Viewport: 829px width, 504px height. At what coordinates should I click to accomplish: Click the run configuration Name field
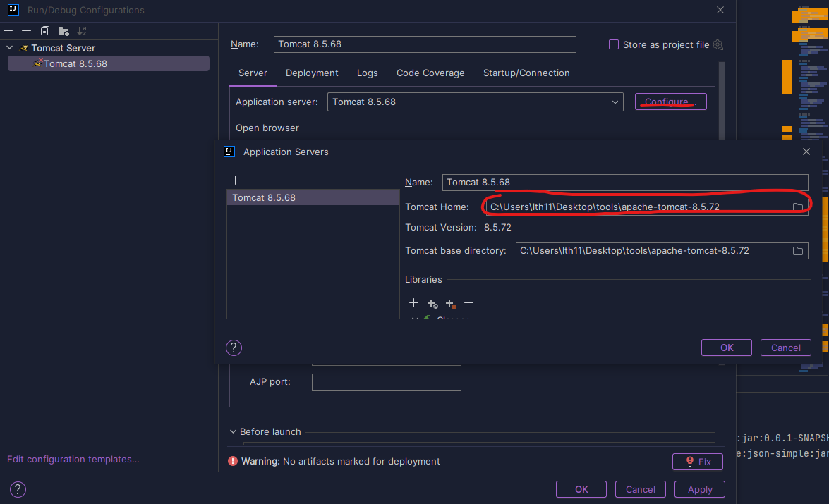tap(425, 44)
